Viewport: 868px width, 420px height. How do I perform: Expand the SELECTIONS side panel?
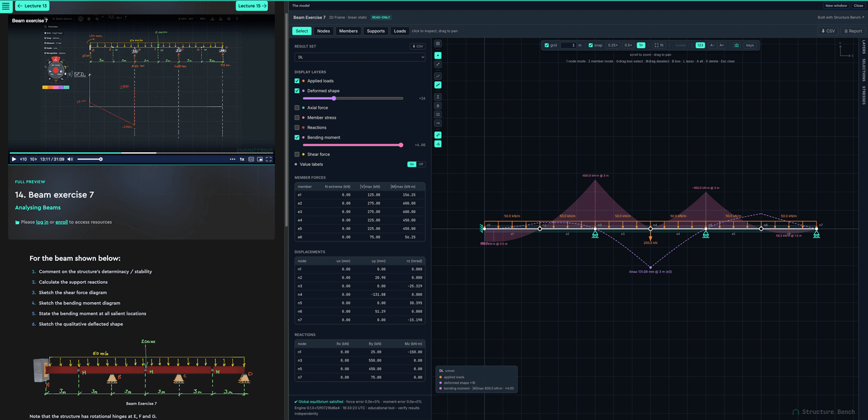pos(864,70)
